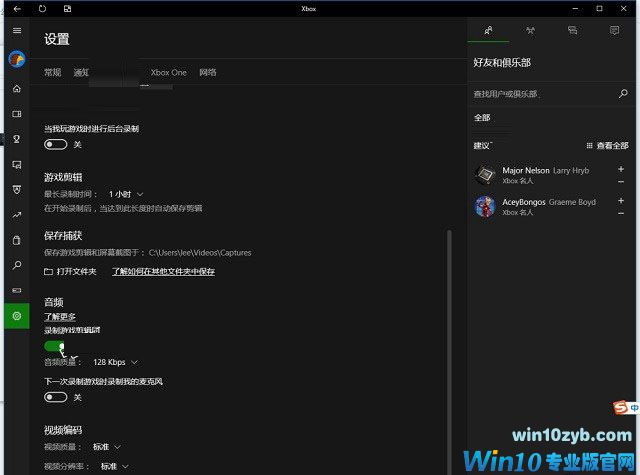Screen dimensions: 640x475
Task: Open Search magnifier in the sidebar
Action: pos(17,265)
